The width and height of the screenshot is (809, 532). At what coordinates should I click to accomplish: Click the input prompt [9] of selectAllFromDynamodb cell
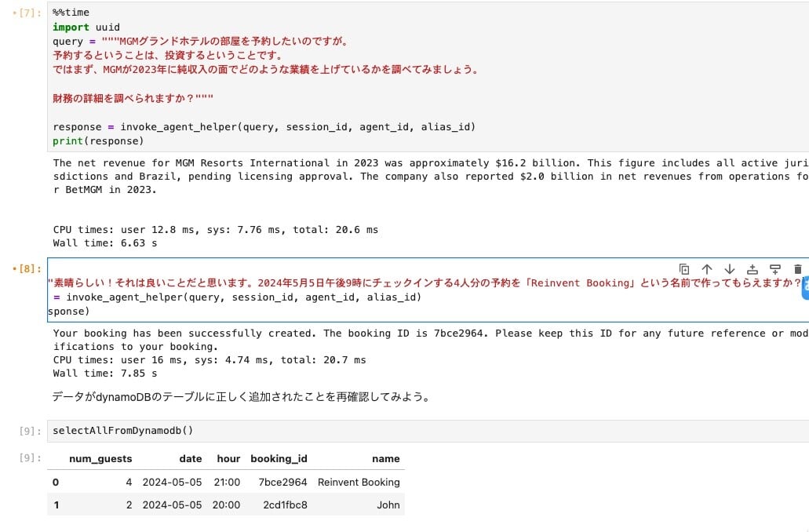[30, 431]
